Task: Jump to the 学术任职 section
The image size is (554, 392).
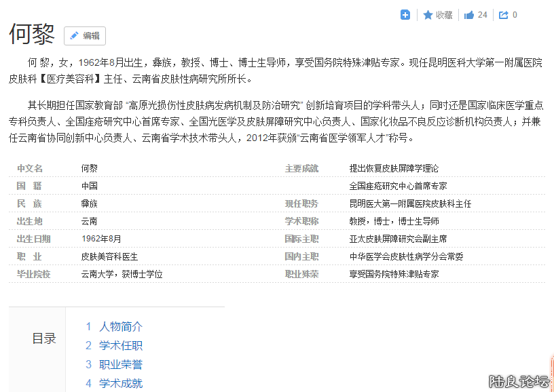Action: pos(120,345)
